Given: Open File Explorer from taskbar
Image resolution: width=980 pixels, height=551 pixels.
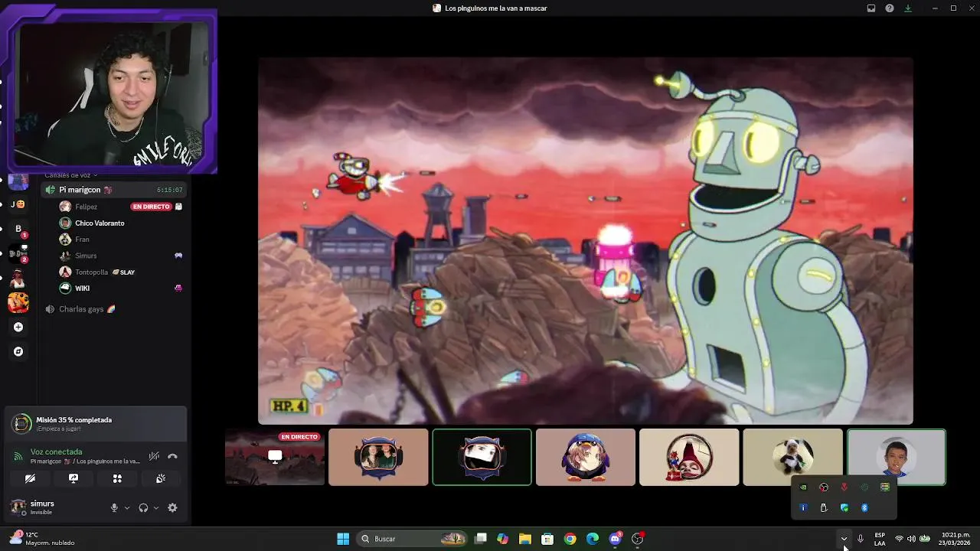Looking at the screenshot, I should click(x=524, y=539).
